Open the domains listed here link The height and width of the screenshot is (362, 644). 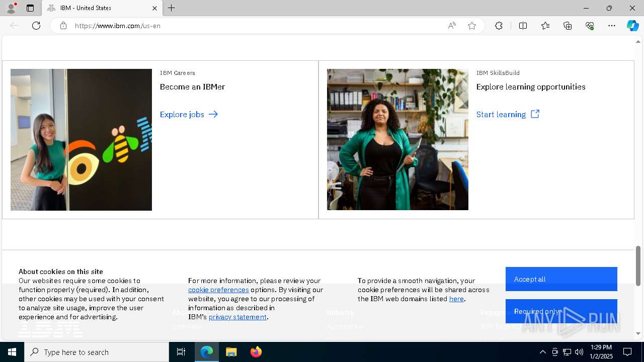(x=456, y=299)
